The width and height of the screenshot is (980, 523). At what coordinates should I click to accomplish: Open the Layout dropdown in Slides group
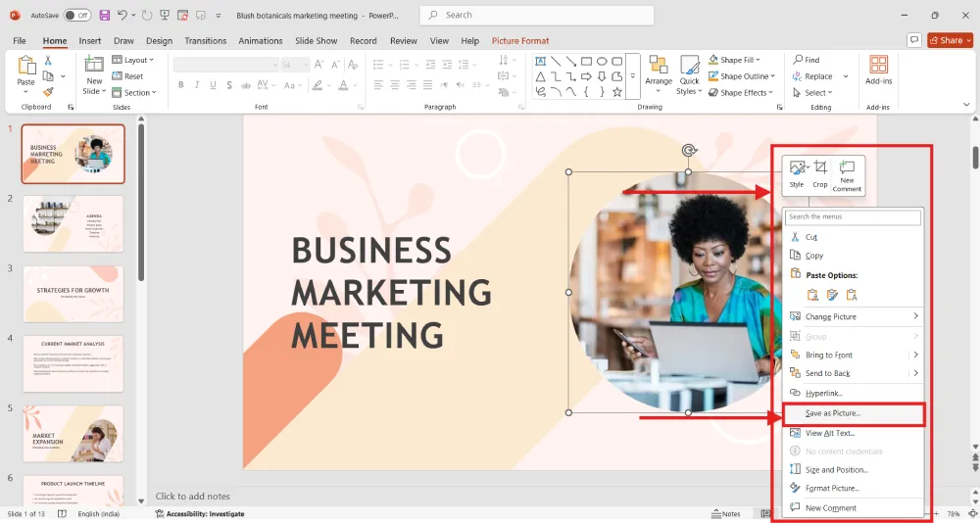pos(136,60)
